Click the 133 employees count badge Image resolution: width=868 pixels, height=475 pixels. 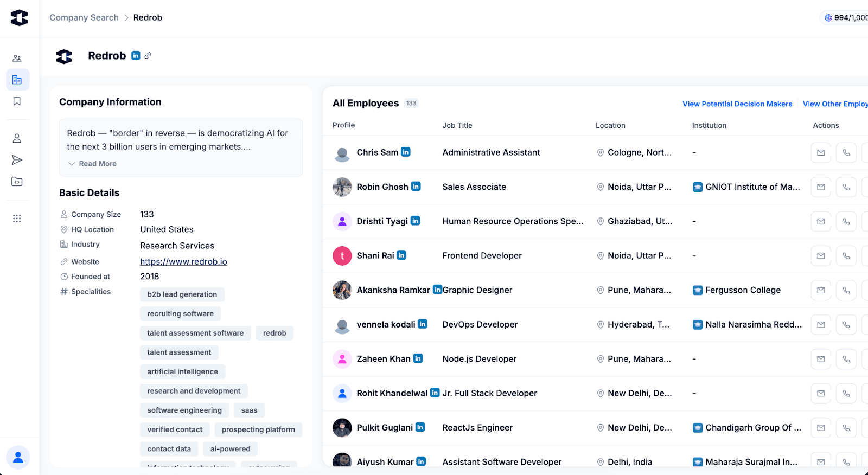coord(411,103)
